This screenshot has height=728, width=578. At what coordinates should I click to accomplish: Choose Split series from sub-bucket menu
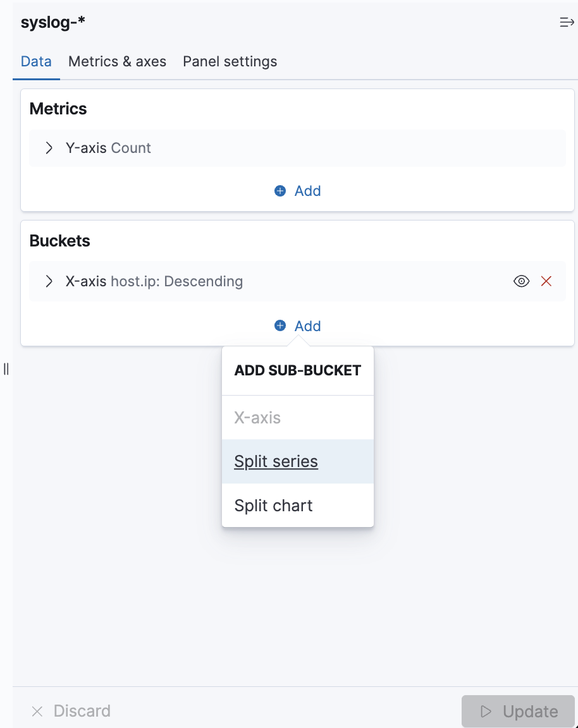pos(276,462)
